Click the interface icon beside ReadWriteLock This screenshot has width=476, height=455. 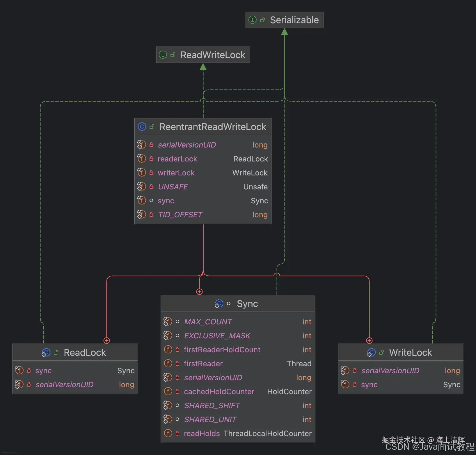163,55
